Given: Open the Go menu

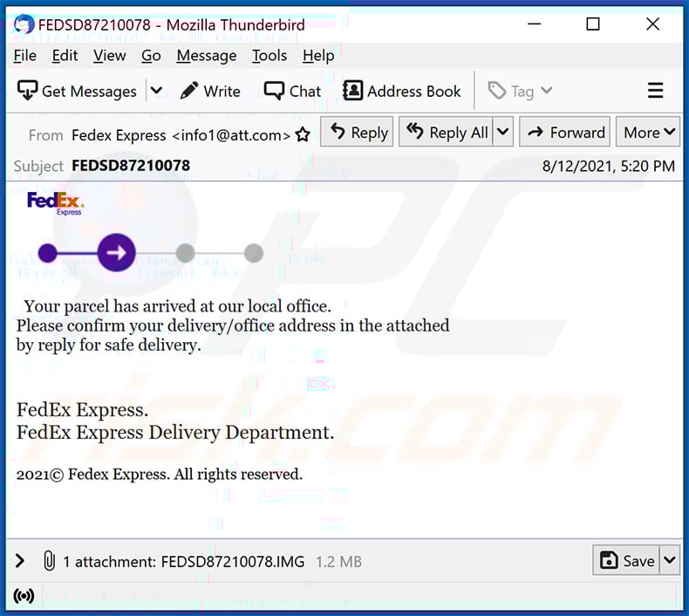Looking at the screenshot, I should point(151,56).
